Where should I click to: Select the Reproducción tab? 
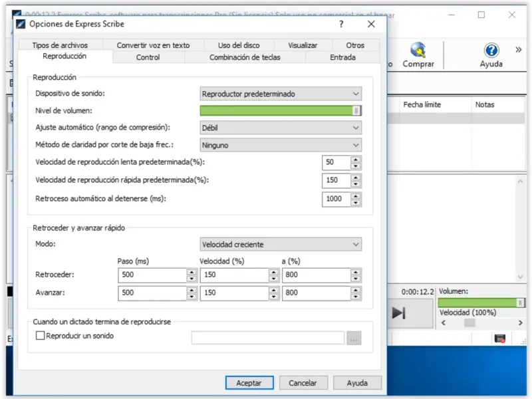(65, 57)
